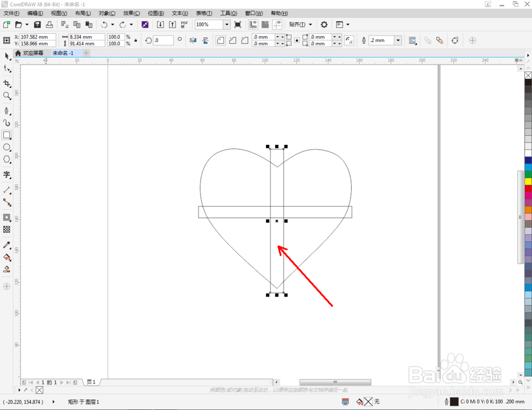This screenshot has width=532, height=410.
Task: Click the Undo arrow
Action: (104, 24)
